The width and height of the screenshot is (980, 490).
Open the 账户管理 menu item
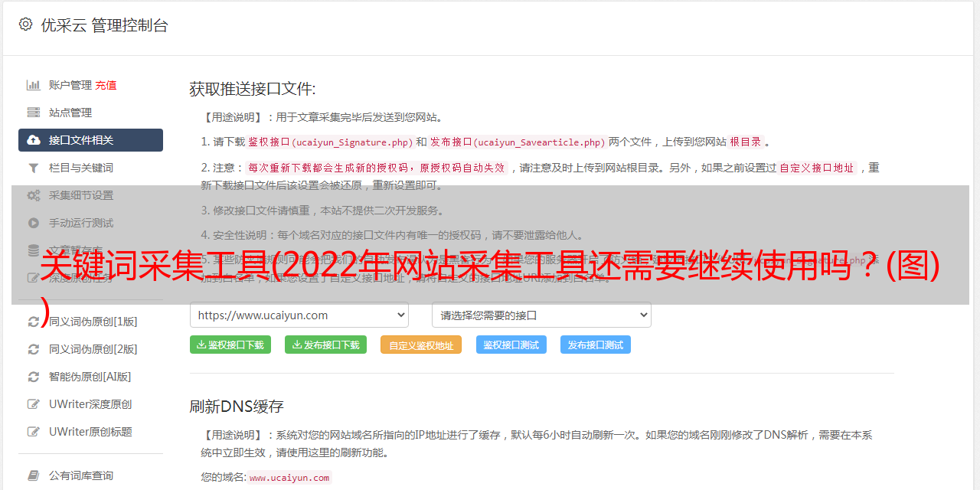70,85
